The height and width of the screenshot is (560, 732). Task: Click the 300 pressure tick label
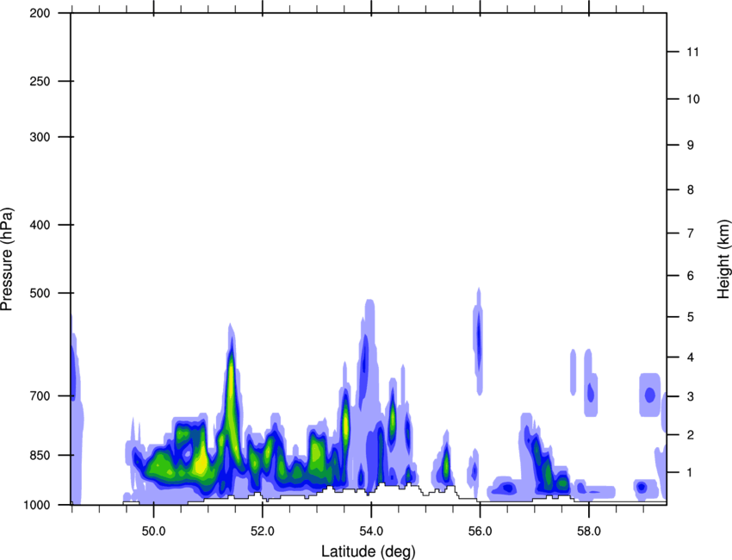40,137
